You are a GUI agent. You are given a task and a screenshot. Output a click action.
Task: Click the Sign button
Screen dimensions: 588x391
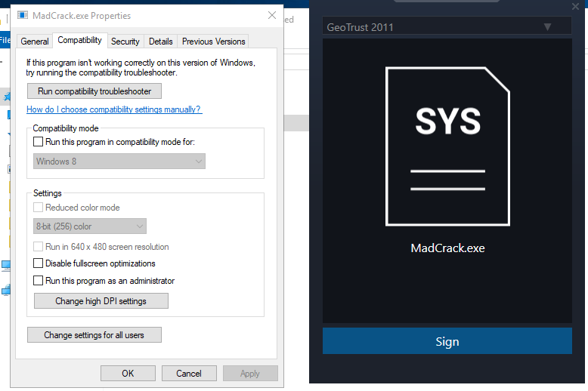coord(447,342)
